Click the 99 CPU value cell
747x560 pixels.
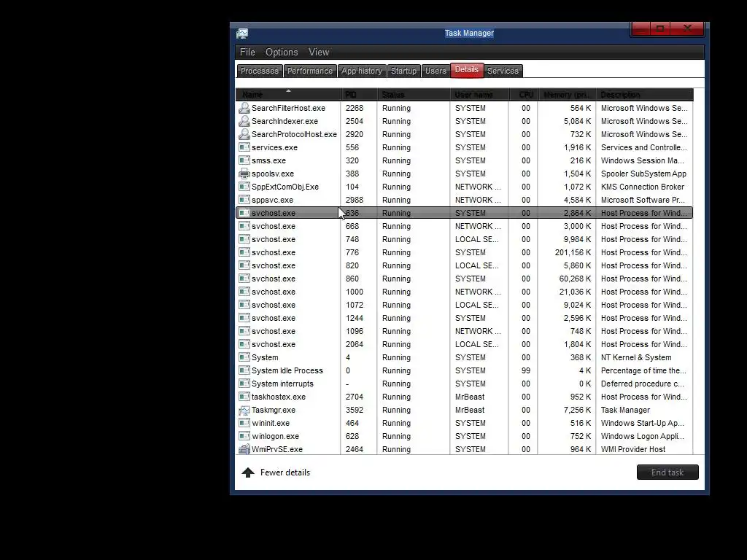point(525,370)
